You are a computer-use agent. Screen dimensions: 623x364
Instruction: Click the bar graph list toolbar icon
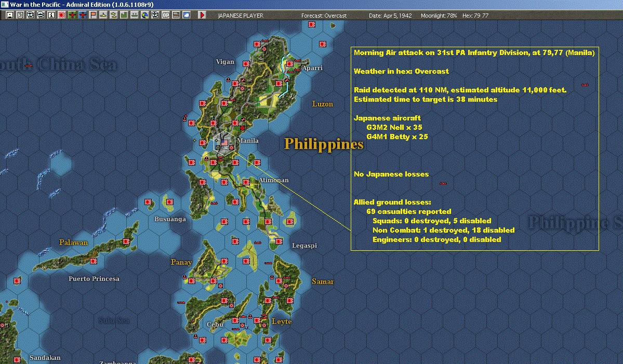pos(176,15)
